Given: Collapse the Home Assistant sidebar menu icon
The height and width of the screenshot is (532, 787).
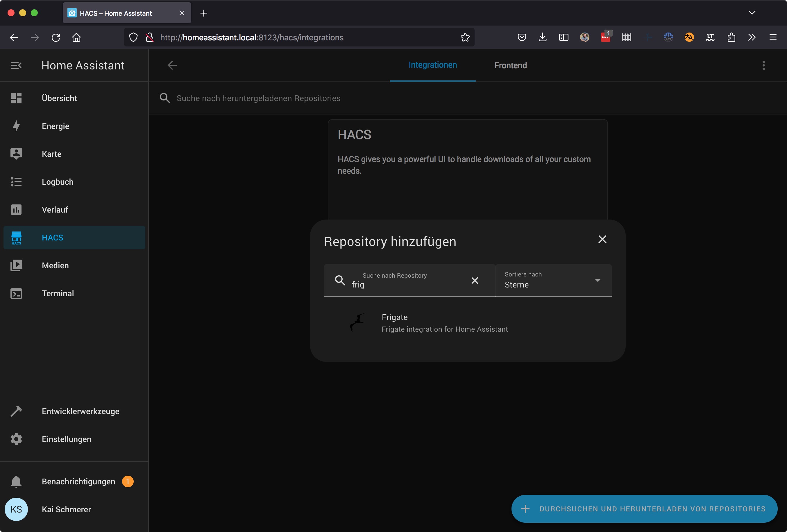Looking at the screenshot, I should [16, 65].
